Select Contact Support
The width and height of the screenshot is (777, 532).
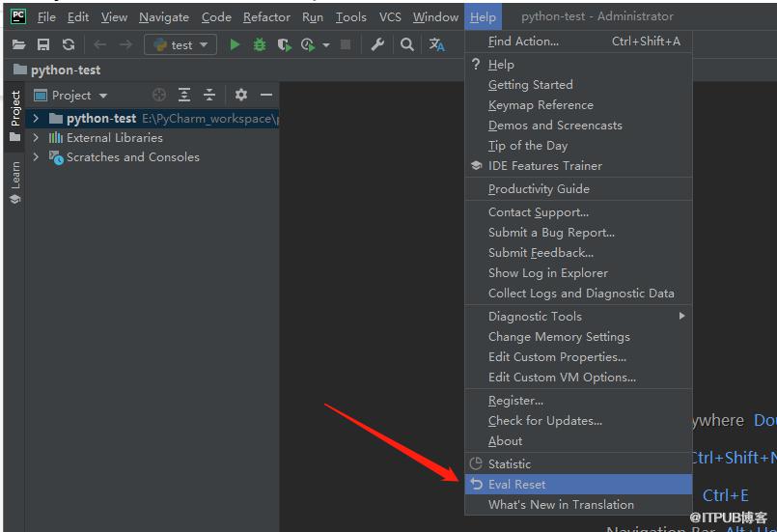(578, 212)
